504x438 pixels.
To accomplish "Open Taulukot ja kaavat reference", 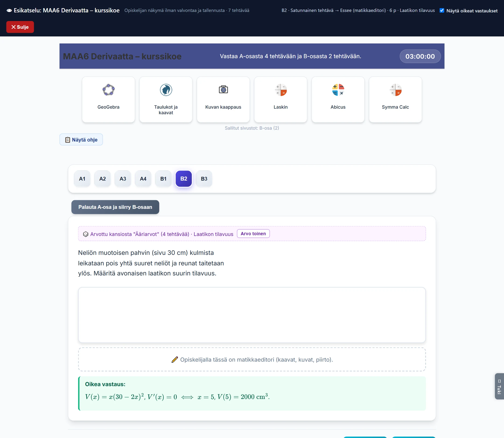I will coord(166,100).
